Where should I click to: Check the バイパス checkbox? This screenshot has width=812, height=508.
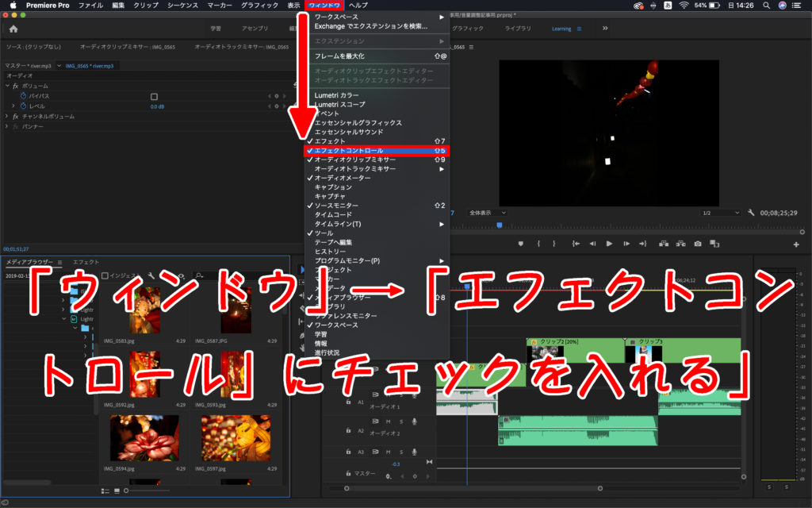[x=154, y=96]
